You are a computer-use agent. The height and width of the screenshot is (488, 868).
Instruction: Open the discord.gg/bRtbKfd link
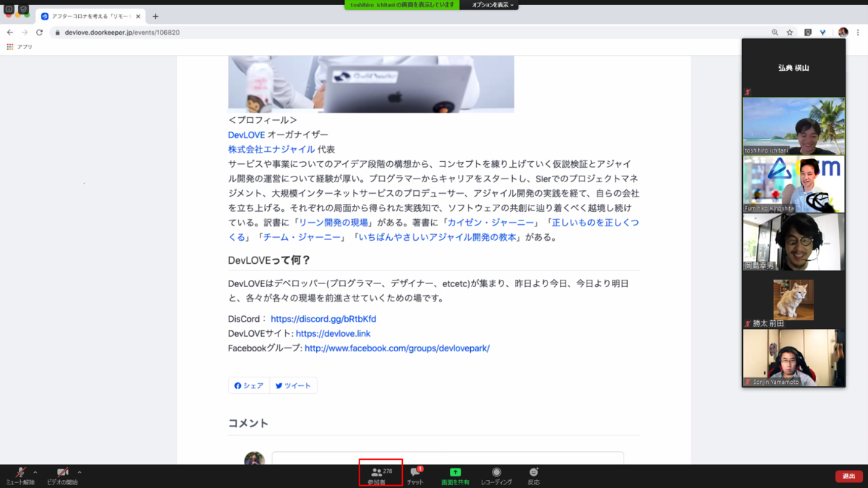click(x=323, y=319)
